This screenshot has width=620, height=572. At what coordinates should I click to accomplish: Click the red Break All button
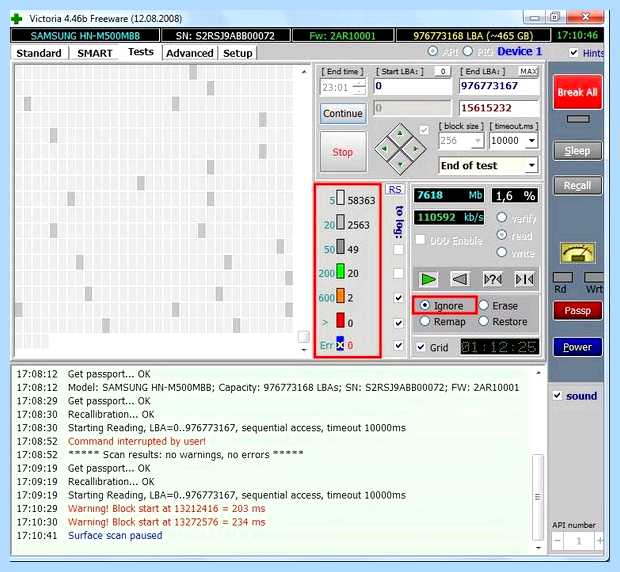pyautogui.click(x=578, y=92)
